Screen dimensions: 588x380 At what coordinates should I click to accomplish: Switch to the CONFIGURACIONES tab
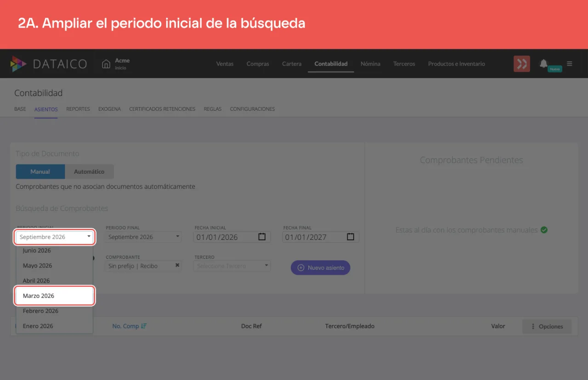pos(252,109)
